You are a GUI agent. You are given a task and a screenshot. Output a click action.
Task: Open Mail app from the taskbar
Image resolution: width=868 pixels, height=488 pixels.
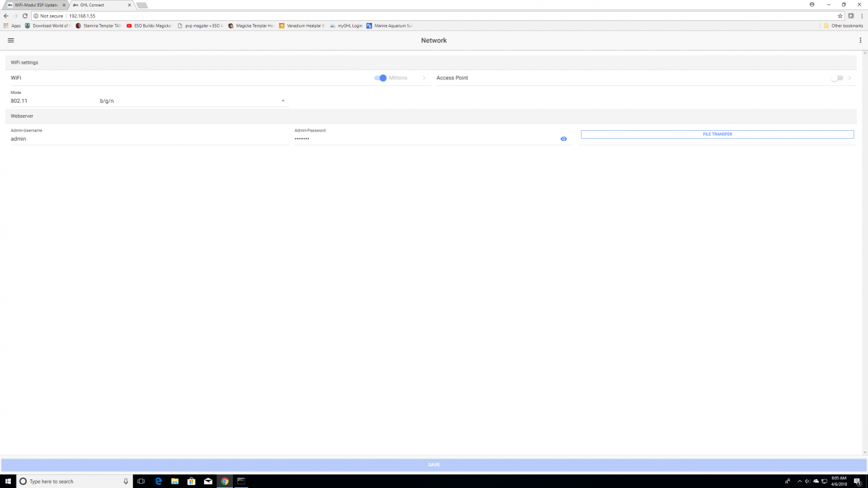(208, 481)
